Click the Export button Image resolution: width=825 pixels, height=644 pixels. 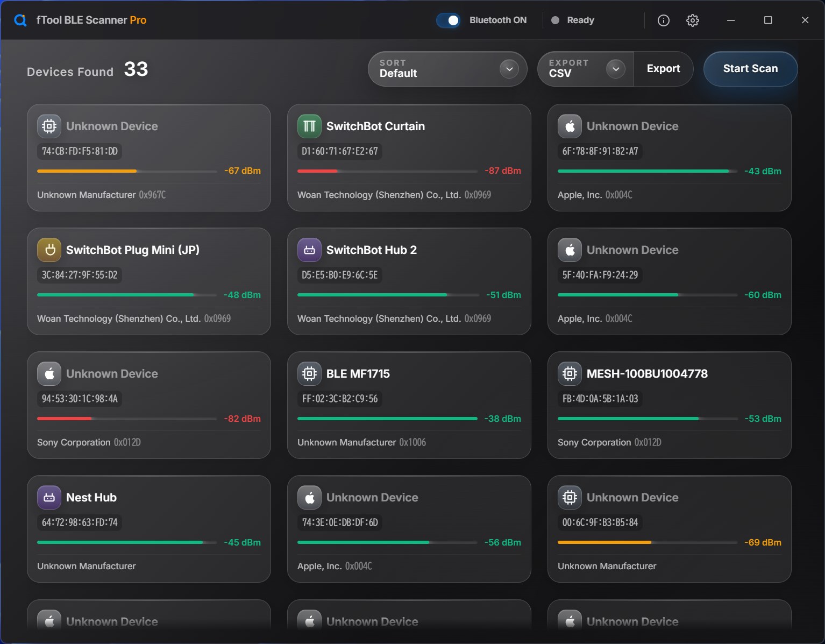(664, 69)
